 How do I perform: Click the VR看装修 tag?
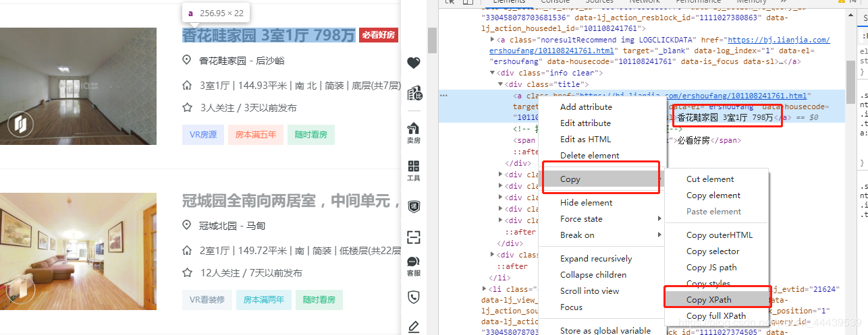click(207, 300)
